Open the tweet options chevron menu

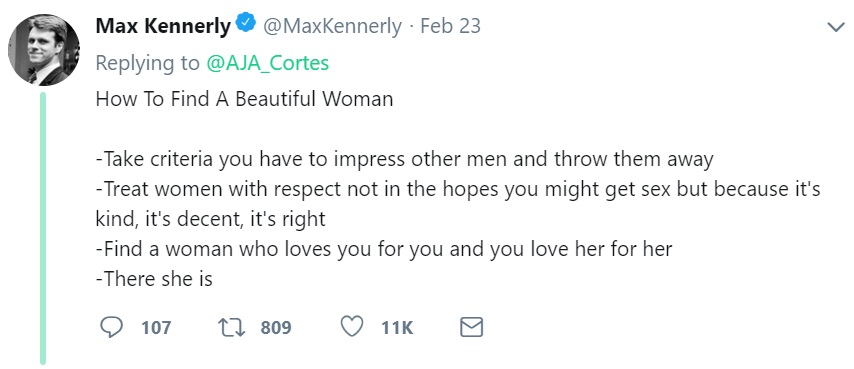click(x=835, y=27)
